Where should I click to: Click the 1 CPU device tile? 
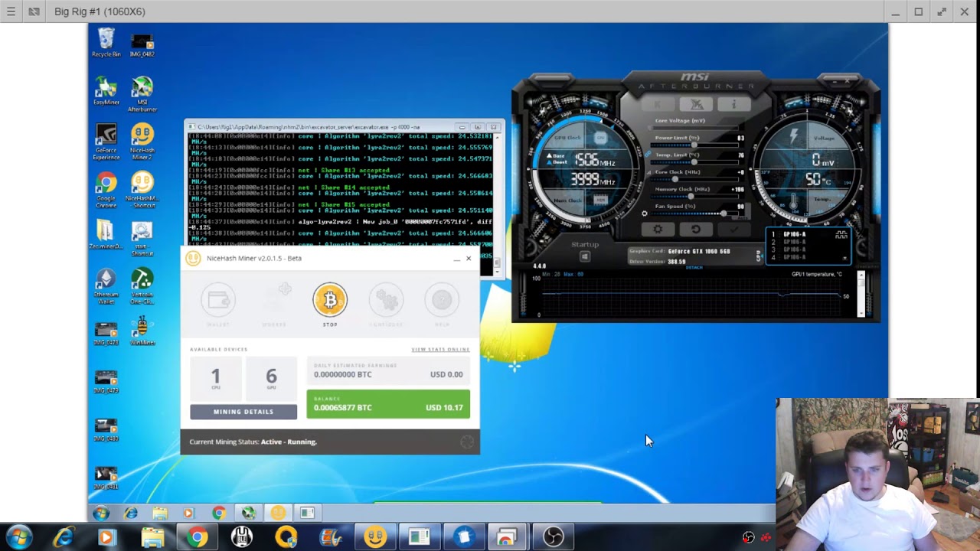click(215, 378)
